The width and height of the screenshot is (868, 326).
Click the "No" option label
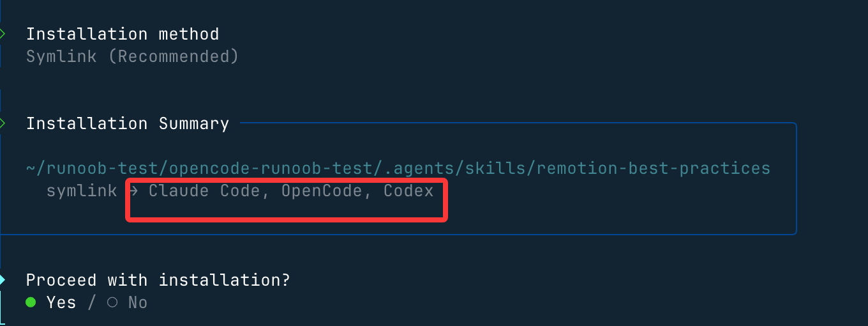(x=138, y=303)
